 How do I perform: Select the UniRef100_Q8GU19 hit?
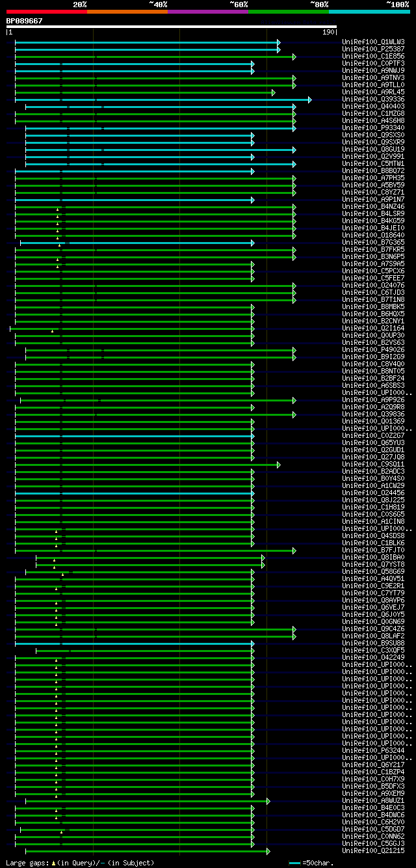[373, 149]
